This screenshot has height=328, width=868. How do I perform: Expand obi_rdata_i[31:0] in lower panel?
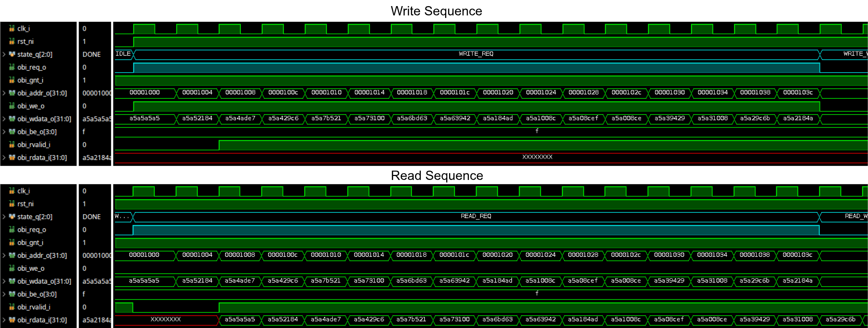4,320
